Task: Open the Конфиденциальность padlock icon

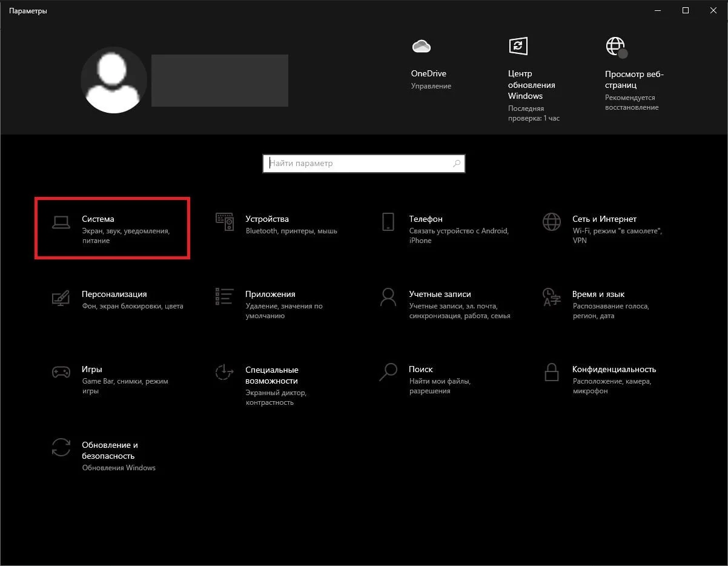Action: click(551, 372)
